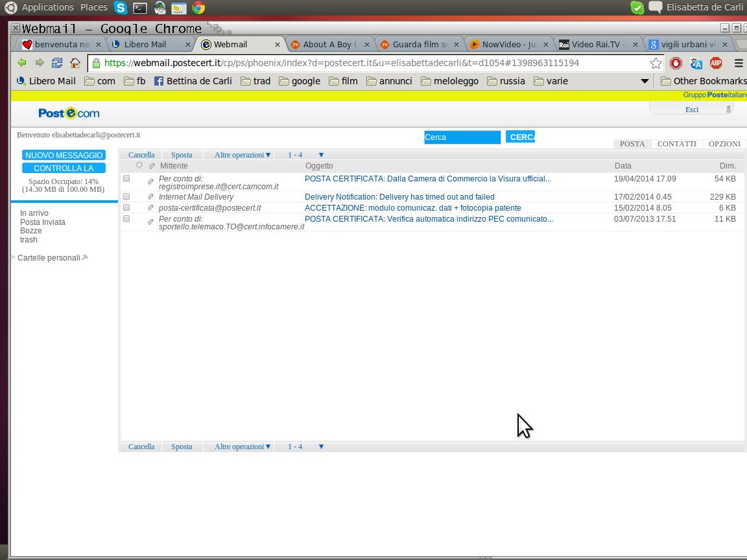
Task: Click the Google Translate extension icon
Action: (696, 63)
